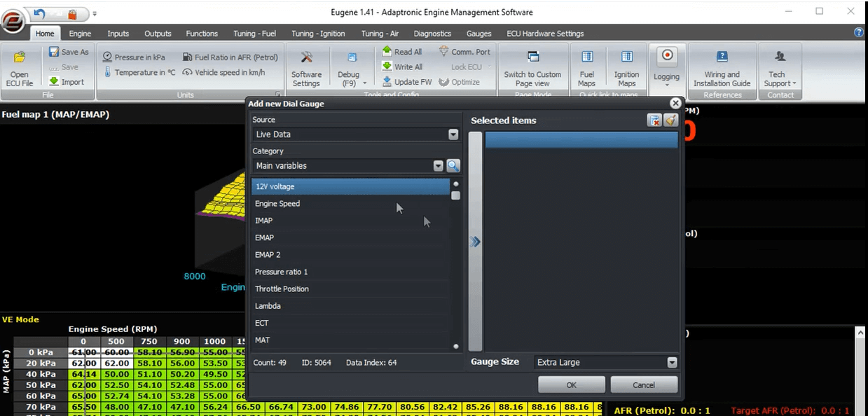Expand the Source dropdown (Live Data)
The image size is (868, 416).
pyautogui.click(x=453, y=134)
